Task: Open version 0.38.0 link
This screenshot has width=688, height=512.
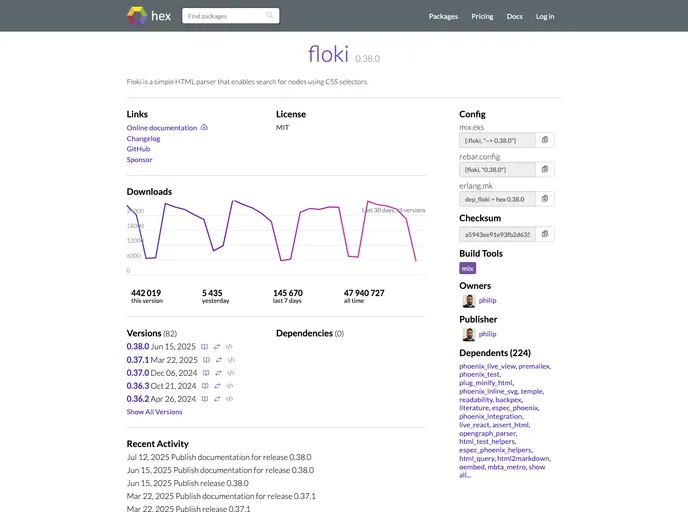Action: (138, 347)
